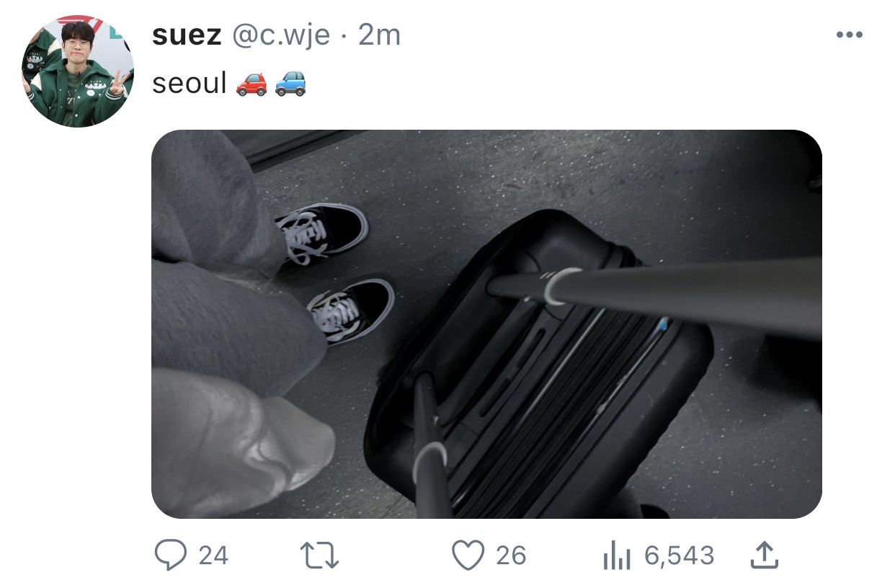Screen dimensions: 895x588
Task: Click the 2m timestamp
Action: click(x=379, y=35)
